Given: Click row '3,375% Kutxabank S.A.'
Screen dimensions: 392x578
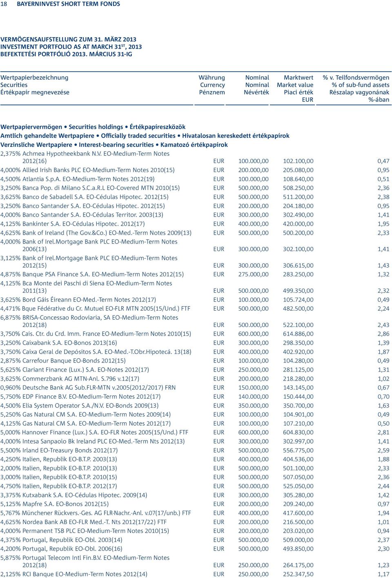Looking at the screenshot, I should point(195,495).
